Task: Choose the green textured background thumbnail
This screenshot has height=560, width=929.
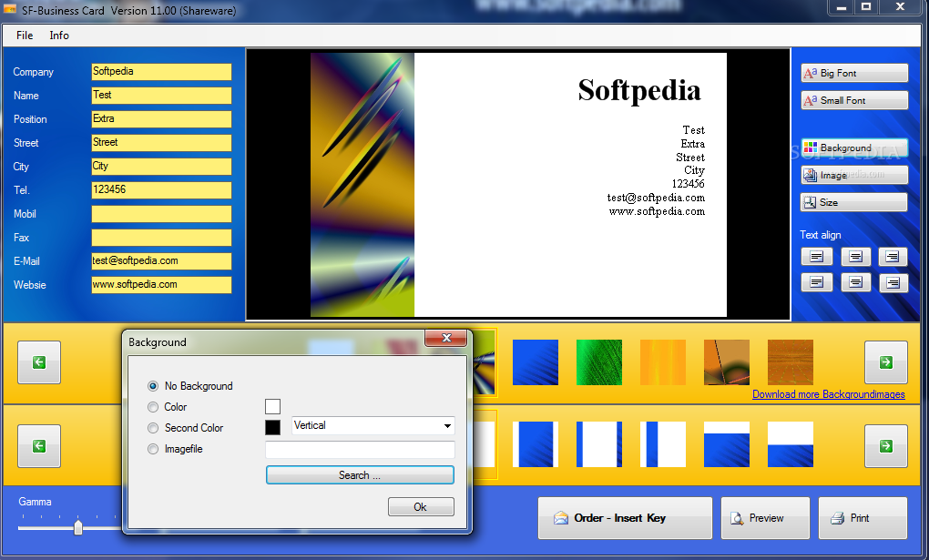Action: (599, 362)
